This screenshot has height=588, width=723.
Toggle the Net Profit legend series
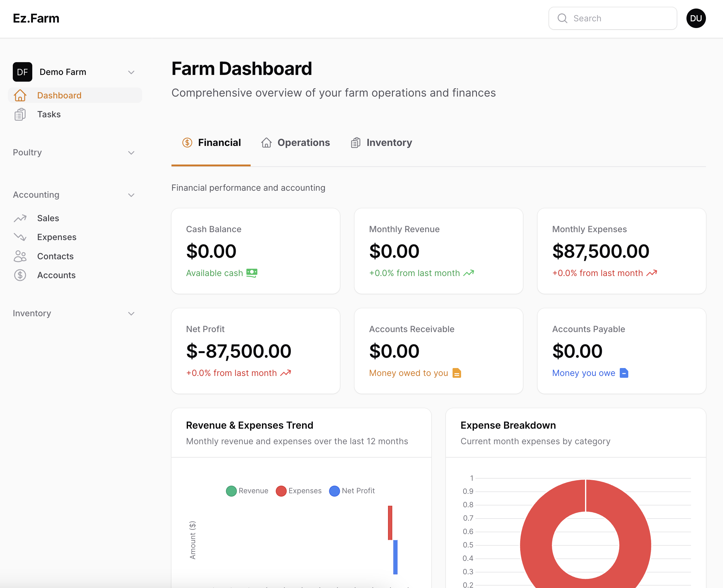click(x=352, y=491)
